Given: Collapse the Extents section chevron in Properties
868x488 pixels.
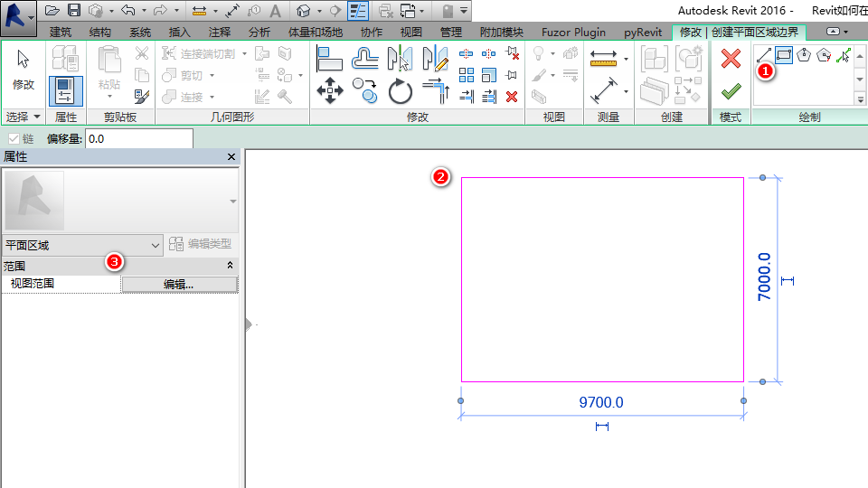Looking at the screenshot, I should point(230,266).
